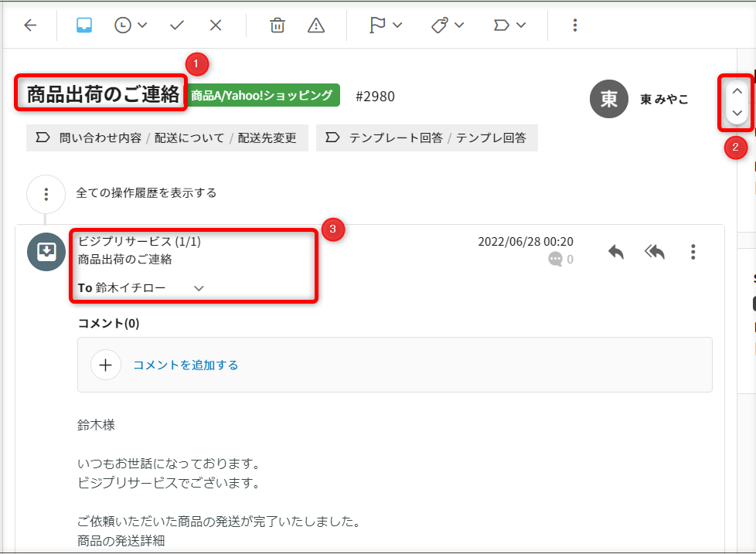This screenshot has height=554, width=756.
Task: Reply all using the double arrow icon
Action: (654, 252)
